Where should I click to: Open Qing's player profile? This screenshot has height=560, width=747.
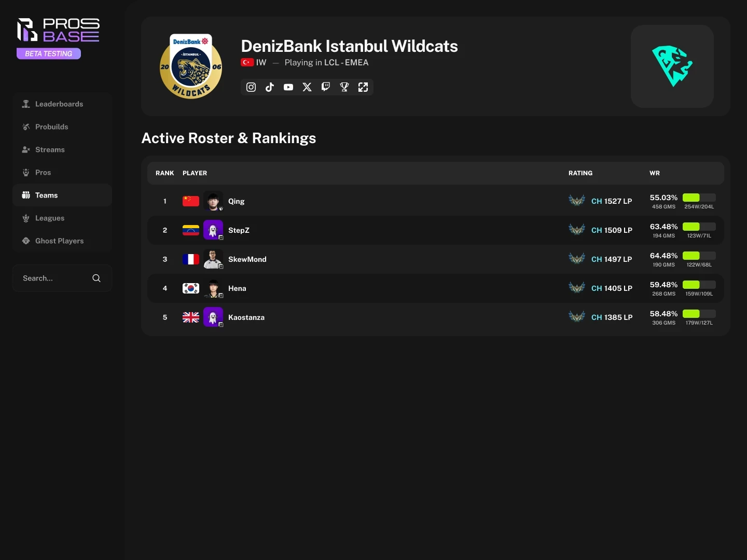(237, 201)
